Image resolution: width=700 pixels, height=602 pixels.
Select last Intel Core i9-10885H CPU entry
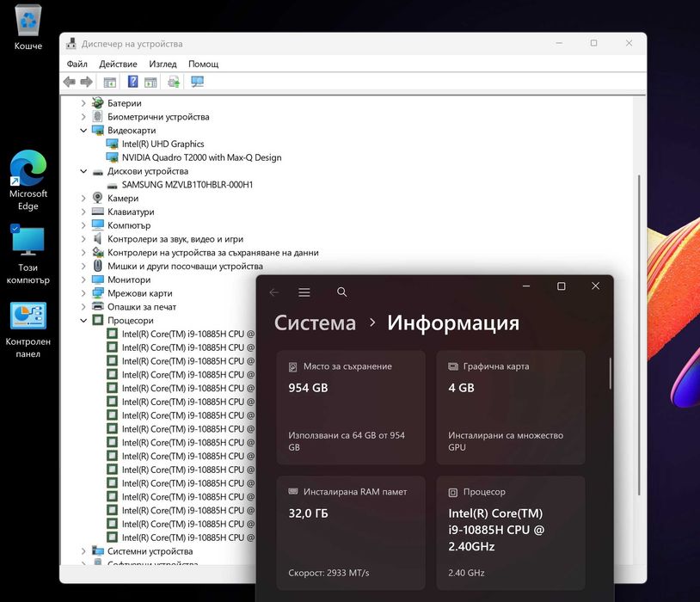point(188,537)
